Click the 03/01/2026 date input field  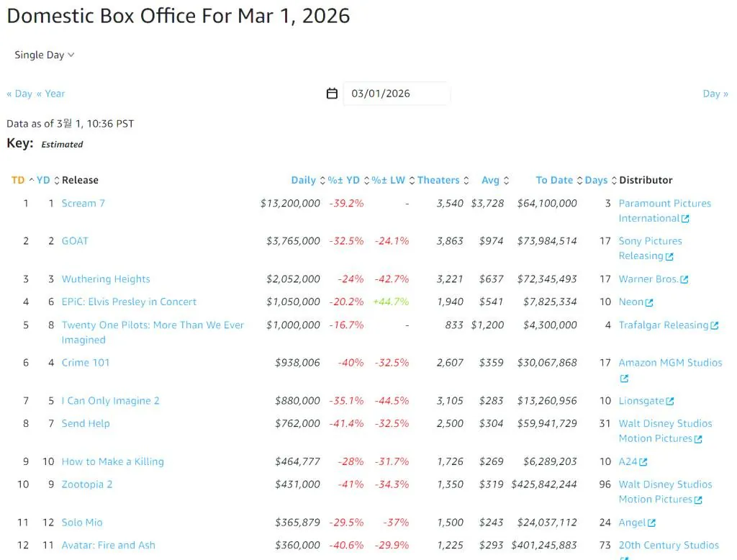[396, 94]
